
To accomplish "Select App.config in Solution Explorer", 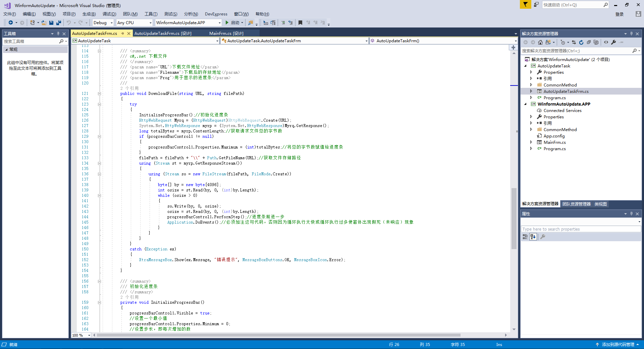I will (x=554, y=136).
